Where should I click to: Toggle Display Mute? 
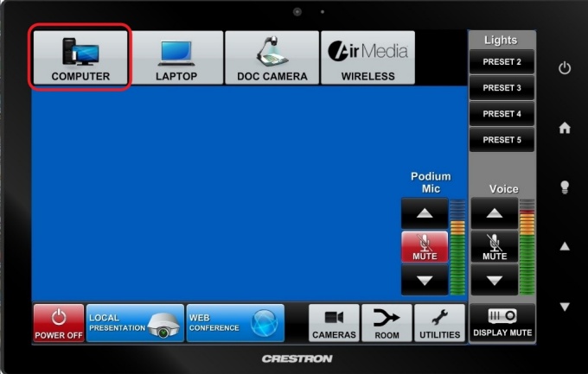(x=502, y=322)
